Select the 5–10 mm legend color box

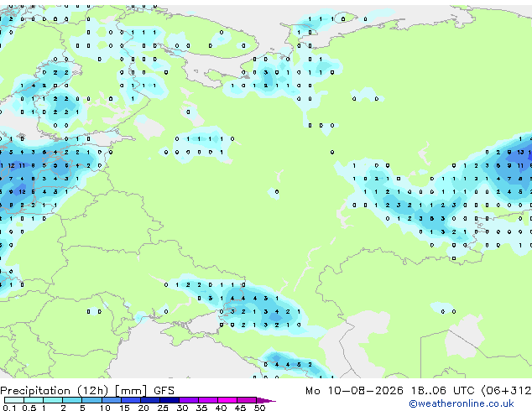coord(91,400)
